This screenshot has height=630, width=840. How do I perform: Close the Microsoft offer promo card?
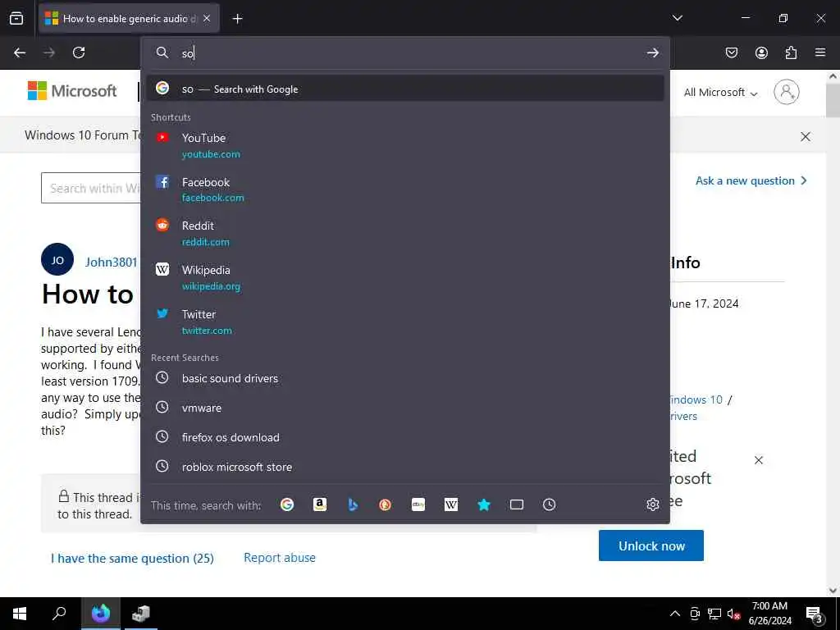click(759, 460)
